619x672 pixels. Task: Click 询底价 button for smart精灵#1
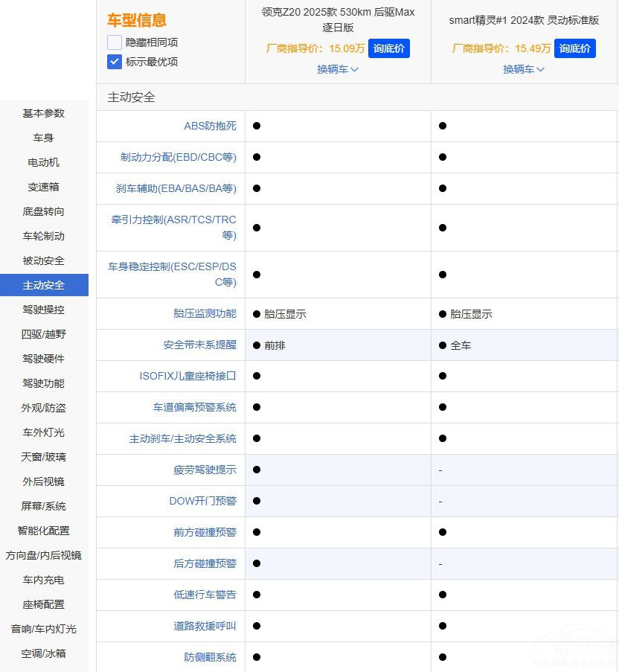tap(574, 48)
